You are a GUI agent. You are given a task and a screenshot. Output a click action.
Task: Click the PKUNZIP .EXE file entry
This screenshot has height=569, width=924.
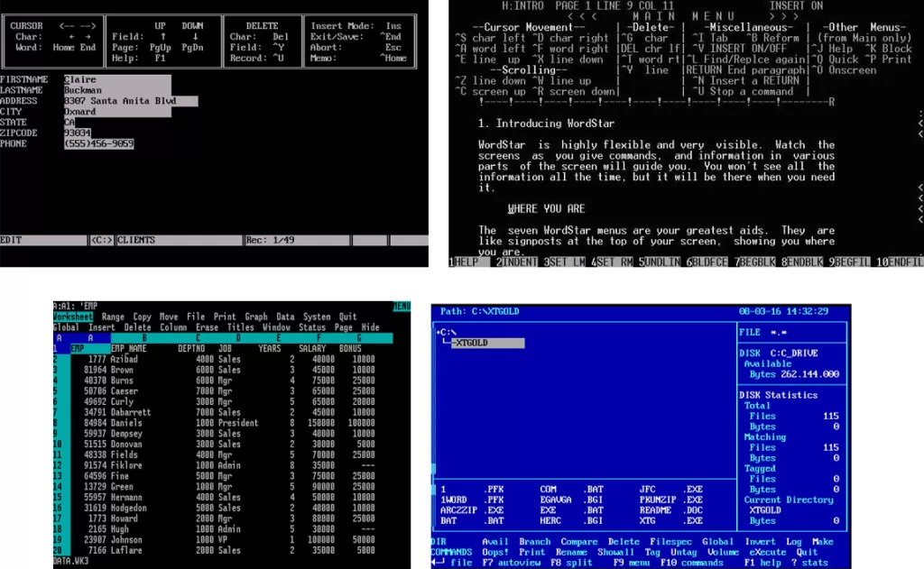pos(670,500)
